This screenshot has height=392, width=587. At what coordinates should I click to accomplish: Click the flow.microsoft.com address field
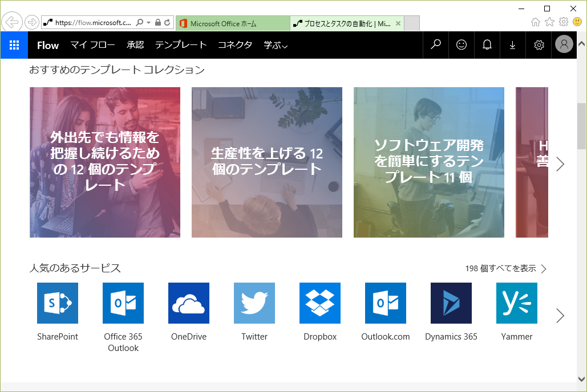point(93,22)
